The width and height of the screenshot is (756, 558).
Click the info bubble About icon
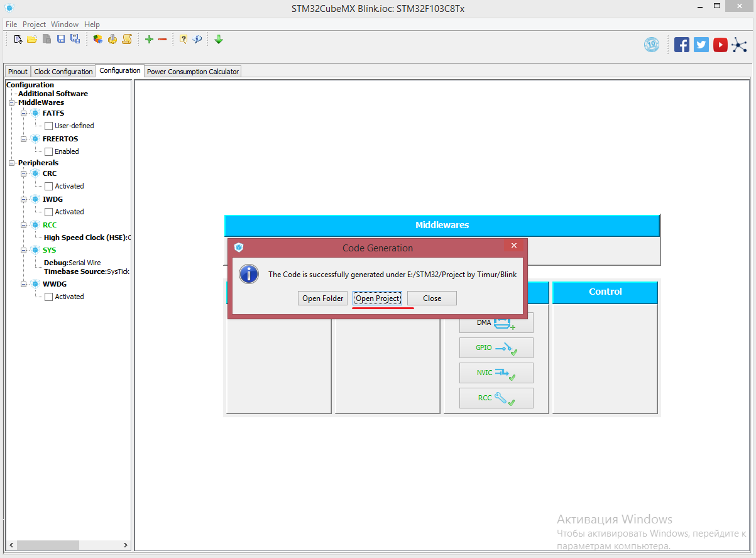[x=197, y=40]
